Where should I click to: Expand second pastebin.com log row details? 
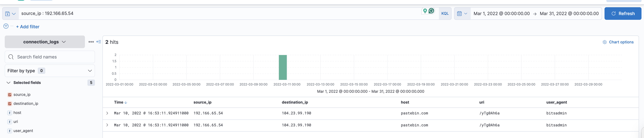coord(107,125)
